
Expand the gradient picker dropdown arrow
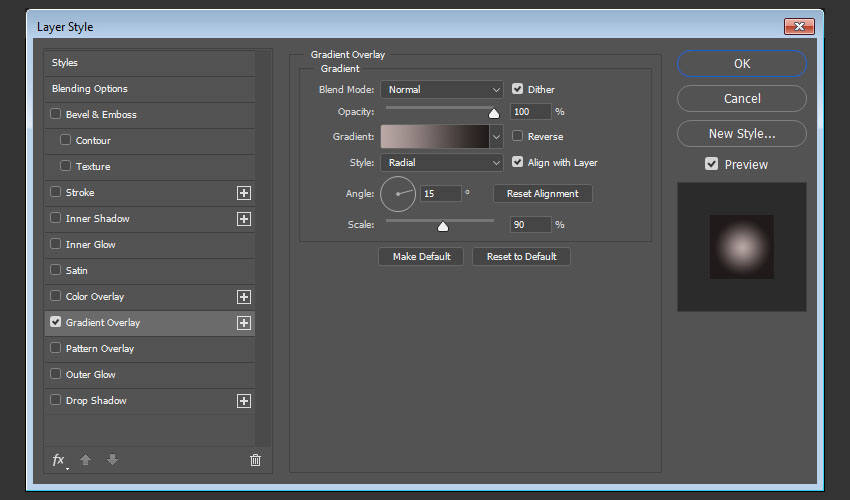click(x=496, y=137)
